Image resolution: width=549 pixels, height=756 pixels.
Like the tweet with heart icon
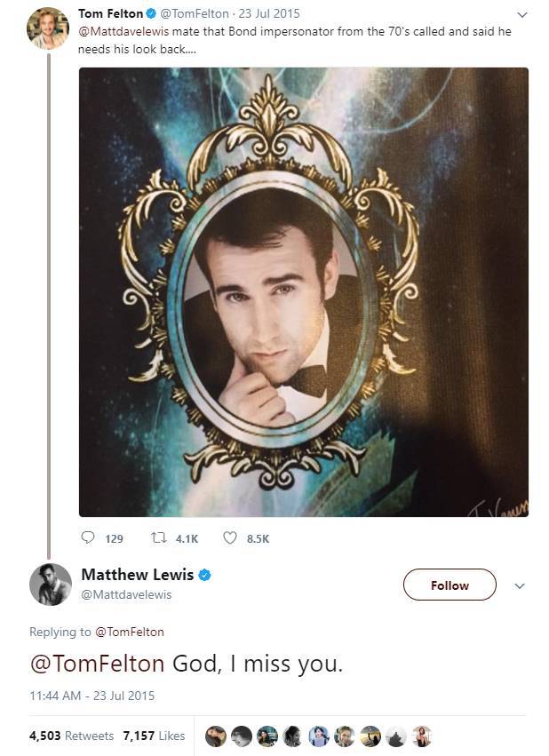pos(229,538)
